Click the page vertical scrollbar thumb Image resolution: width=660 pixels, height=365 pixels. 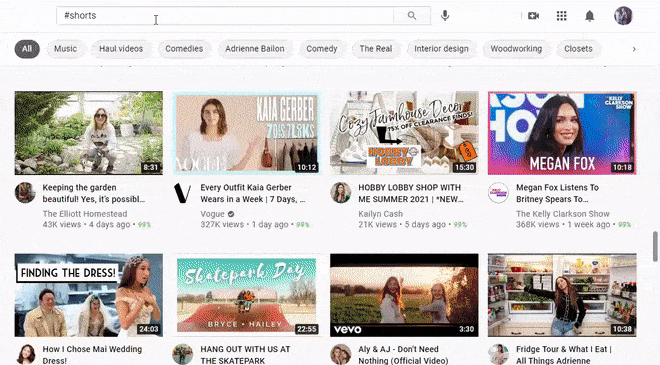[x=655, y=246]
